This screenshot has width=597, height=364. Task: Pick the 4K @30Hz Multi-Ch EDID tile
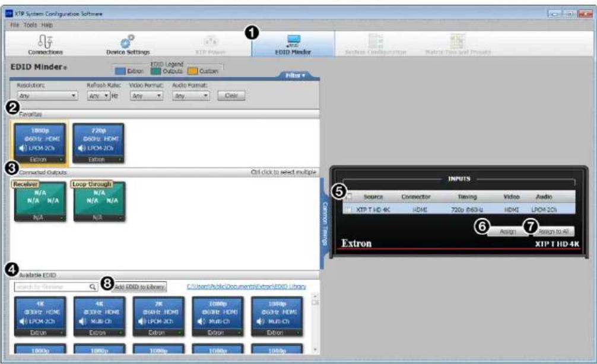[x=99, y=317]
